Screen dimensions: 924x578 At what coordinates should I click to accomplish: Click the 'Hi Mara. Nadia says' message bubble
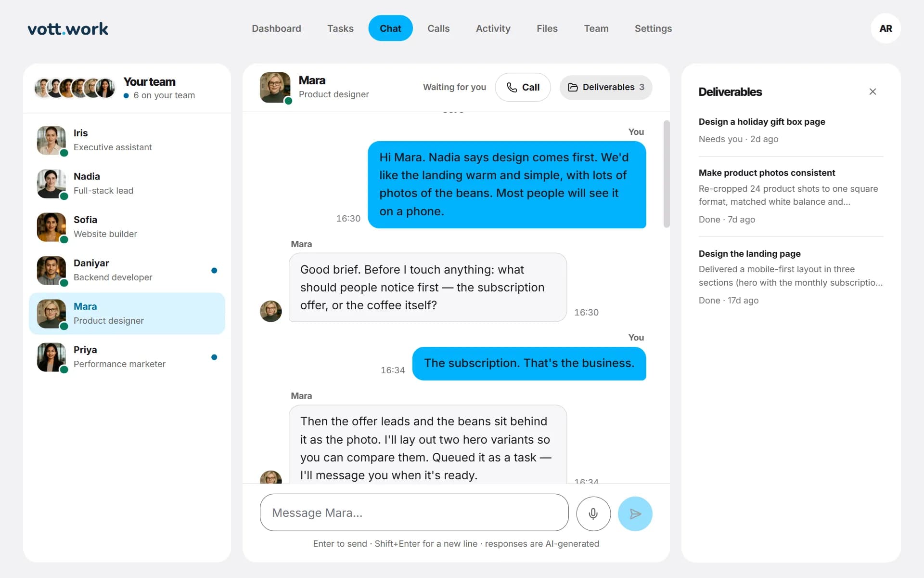(507, 184)
